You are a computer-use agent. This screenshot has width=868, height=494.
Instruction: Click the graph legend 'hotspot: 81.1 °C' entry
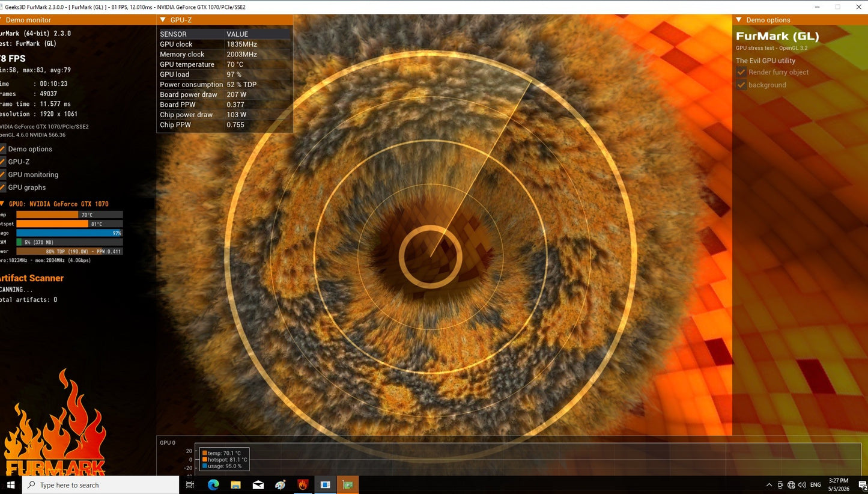coord(225,460)
